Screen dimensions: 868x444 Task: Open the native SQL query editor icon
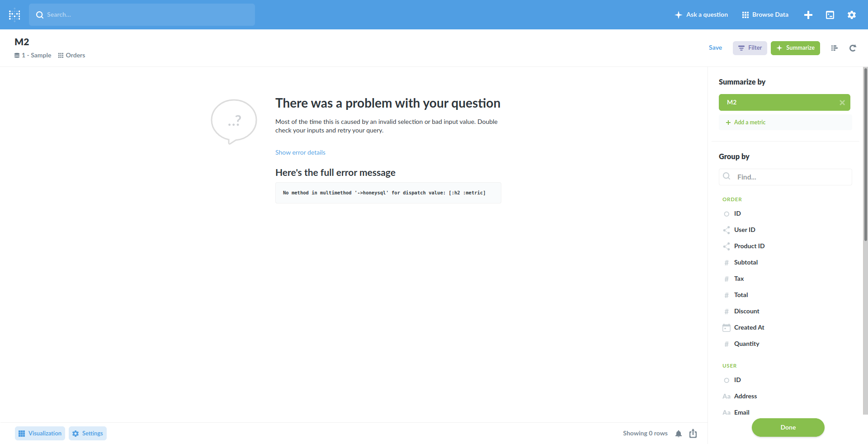tap(830, 14)
